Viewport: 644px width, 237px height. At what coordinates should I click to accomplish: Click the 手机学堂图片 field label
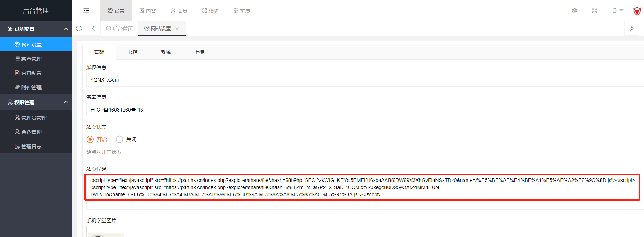click(x=101, y=221)
